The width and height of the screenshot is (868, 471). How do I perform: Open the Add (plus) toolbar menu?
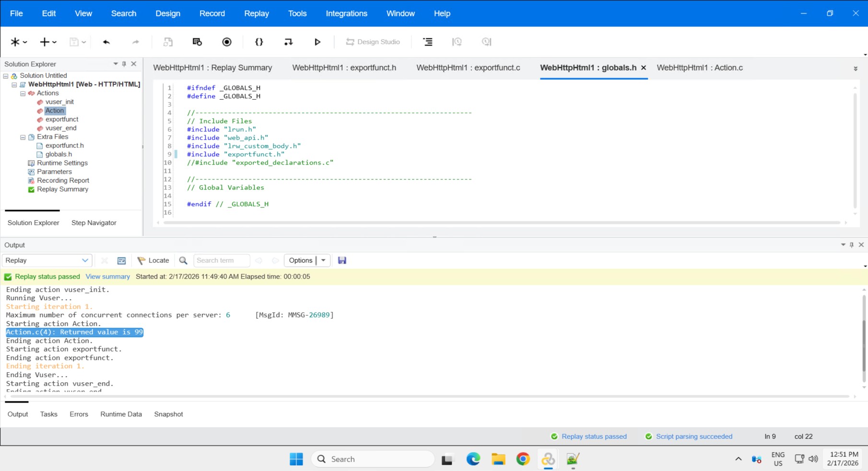[x=48, y=42]
